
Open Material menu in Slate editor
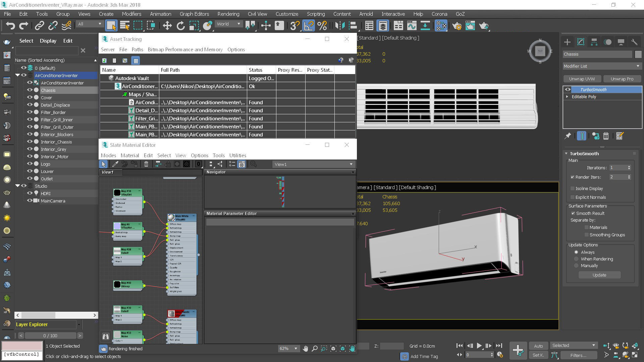tap(129, 155)
